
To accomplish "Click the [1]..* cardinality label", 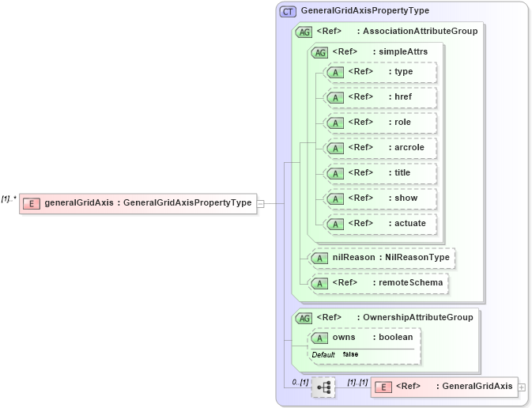I will (x=9, y=199).
